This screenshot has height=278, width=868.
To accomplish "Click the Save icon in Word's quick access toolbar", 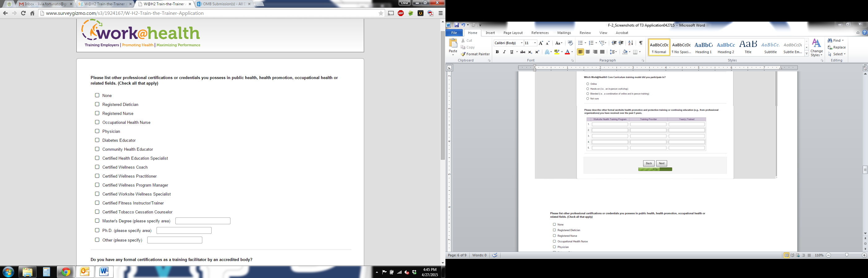I will (456, 25).
